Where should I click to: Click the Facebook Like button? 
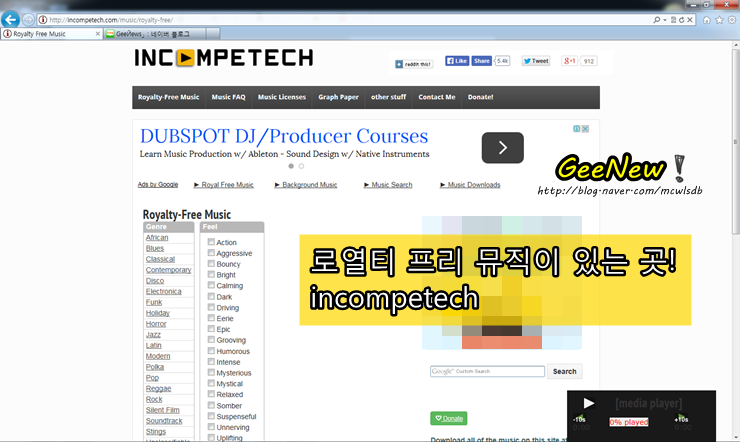click(x=457, y=61)
